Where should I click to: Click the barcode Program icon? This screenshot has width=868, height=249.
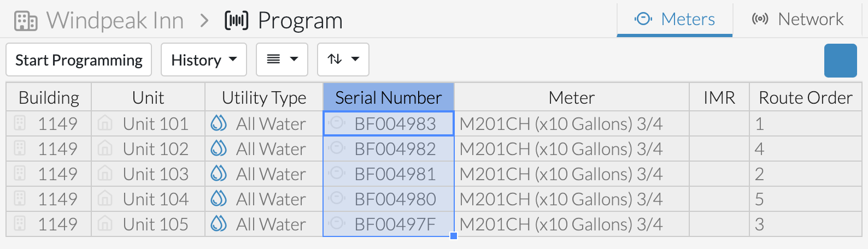(x=236, y=21)
